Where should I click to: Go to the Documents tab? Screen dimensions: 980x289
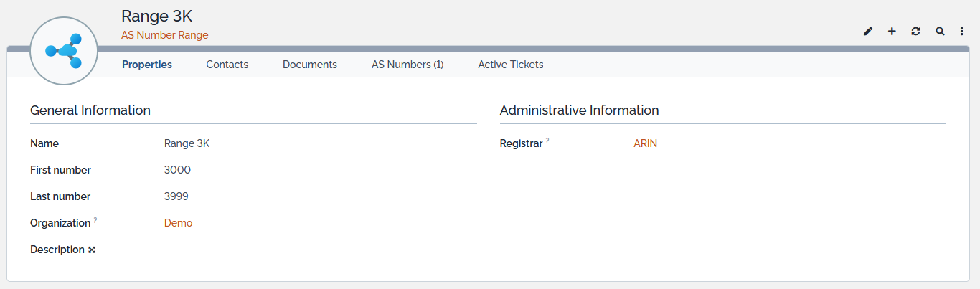pyautogui.click(x=309, y=65)
